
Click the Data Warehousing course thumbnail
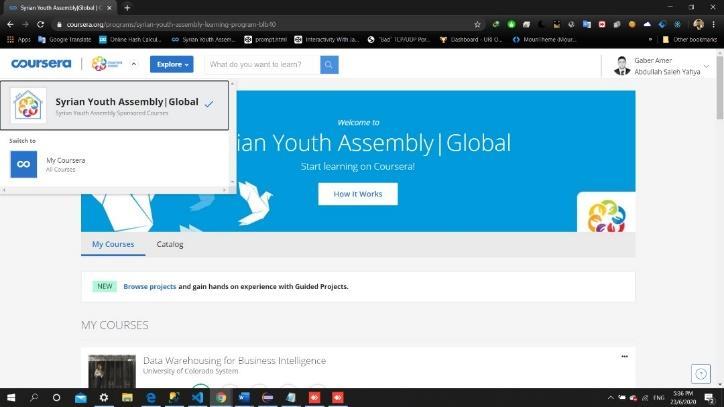tap(112, 371)
